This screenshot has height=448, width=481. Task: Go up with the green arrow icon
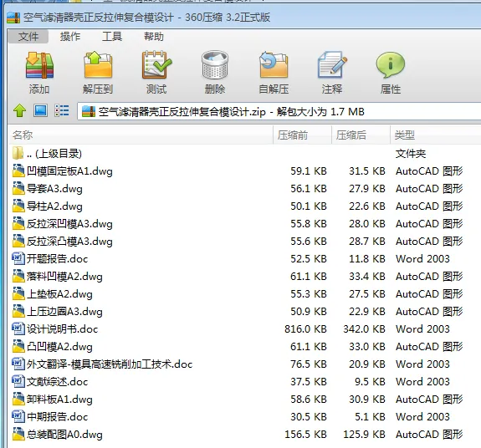[x=19, y=110]
